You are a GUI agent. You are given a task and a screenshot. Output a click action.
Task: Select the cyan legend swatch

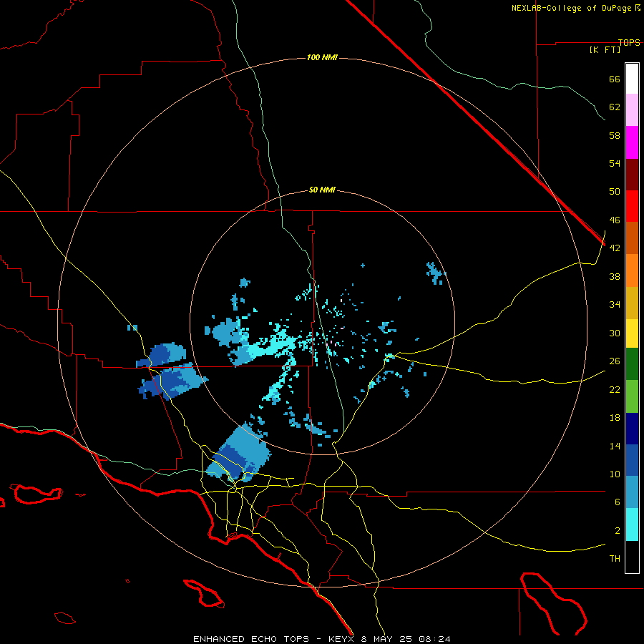pos(632,525)
